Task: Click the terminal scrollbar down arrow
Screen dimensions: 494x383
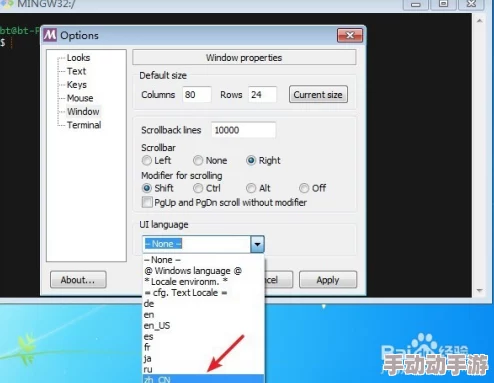Action: click(x=479, y=291)
